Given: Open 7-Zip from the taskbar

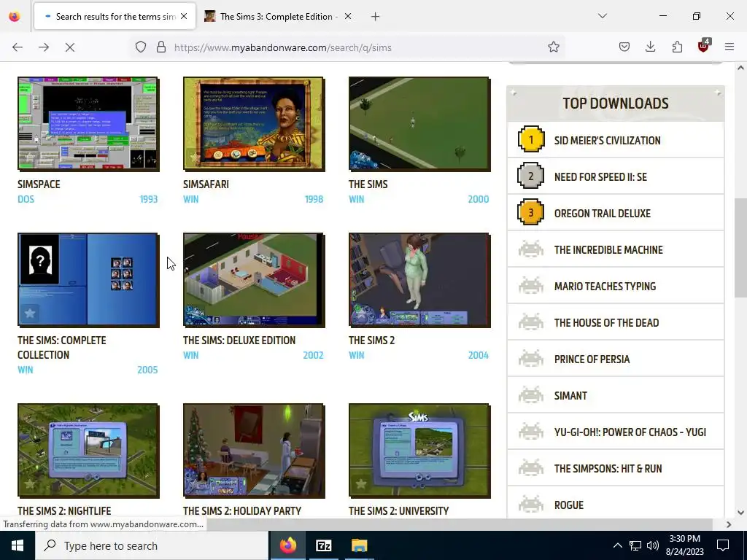Looking at the screenshot, I should click(x=323, y=545).
